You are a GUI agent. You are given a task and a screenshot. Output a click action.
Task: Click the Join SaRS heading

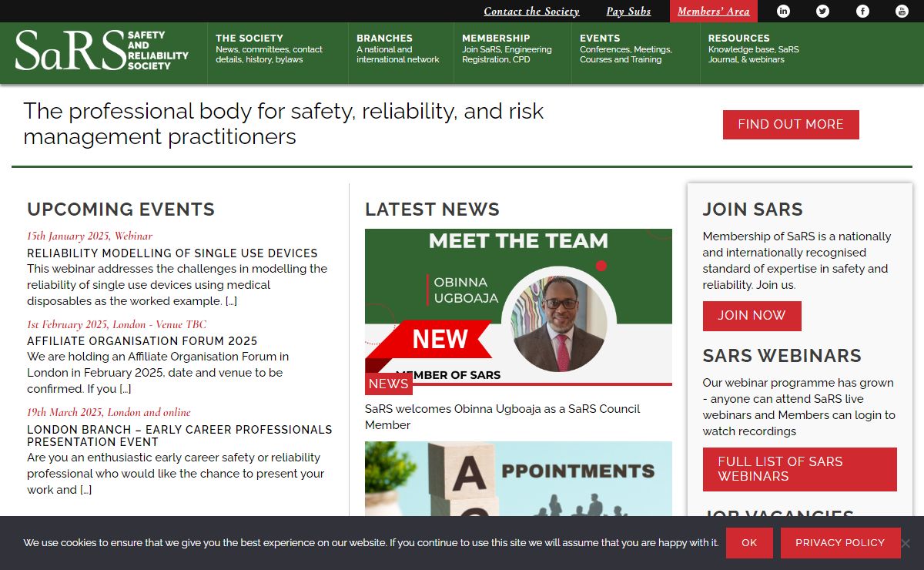753,210
